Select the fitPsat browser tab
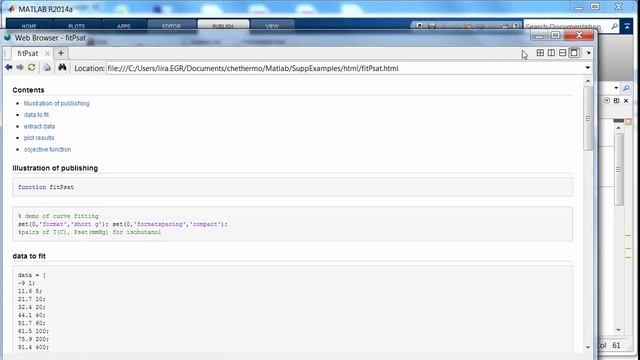 pyautogui.click(x=28, y=53)
